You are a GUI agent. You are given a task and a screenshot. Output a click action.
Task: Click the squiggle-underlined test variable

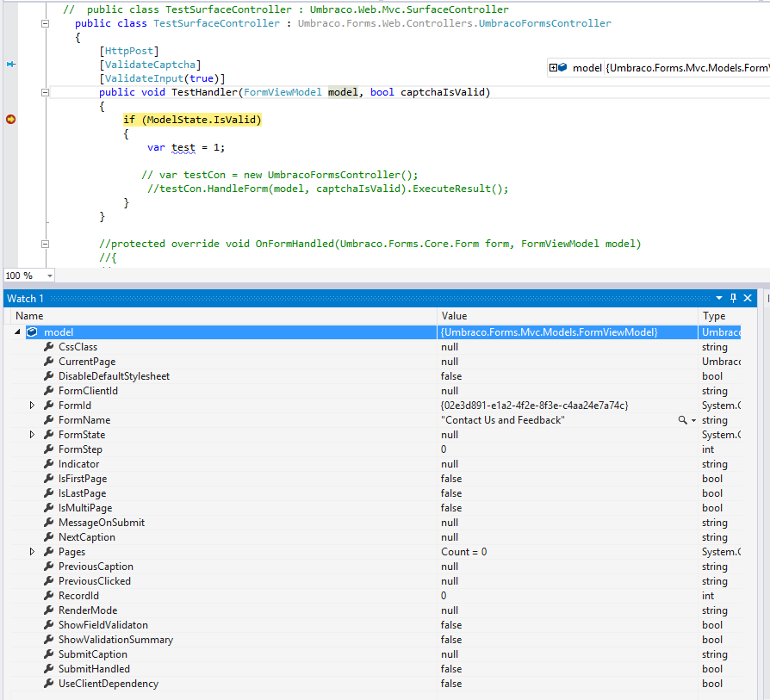(x=183, y=148)
